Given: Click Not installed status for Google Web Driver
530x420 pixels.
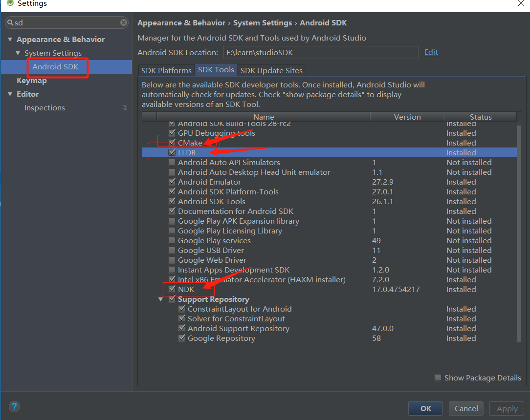Looking at the screenshot, I should [469, 260].
